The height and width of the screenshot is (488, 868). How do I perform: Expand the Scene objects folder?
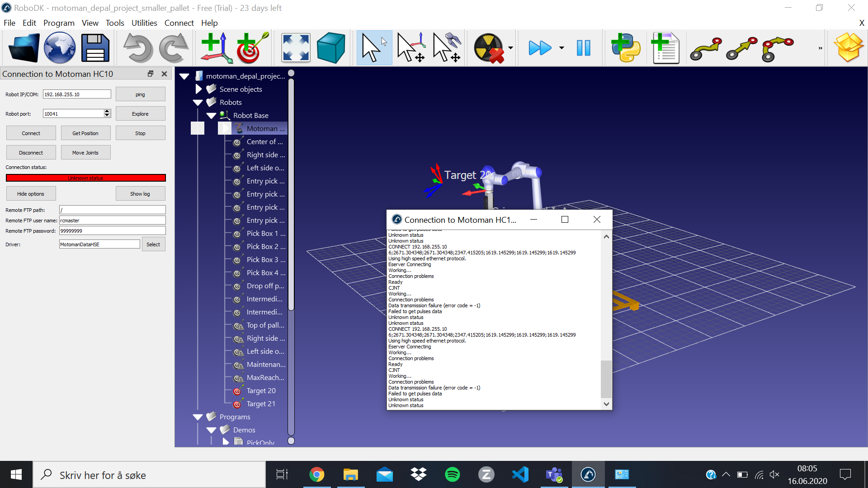tap(198, 89)
